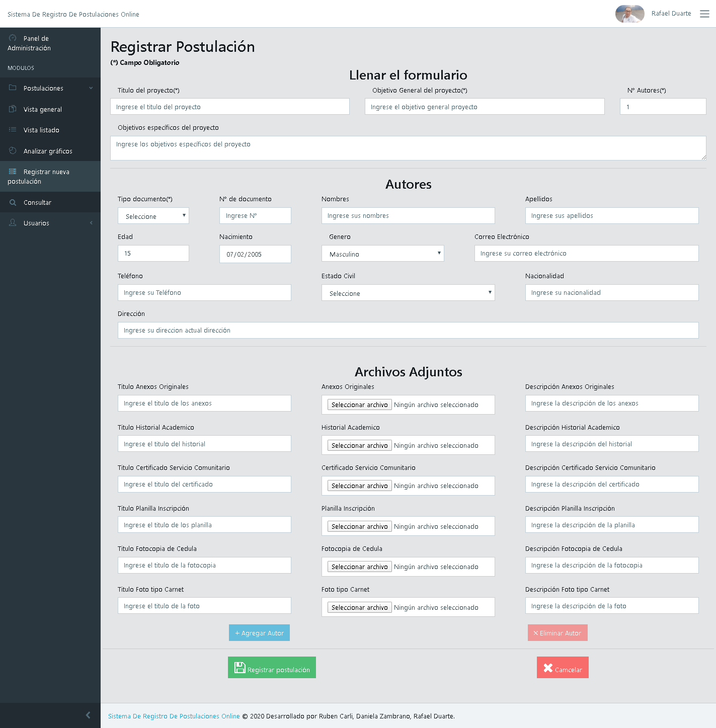Click Rafael Duarte profile picture

pos(629,14)
